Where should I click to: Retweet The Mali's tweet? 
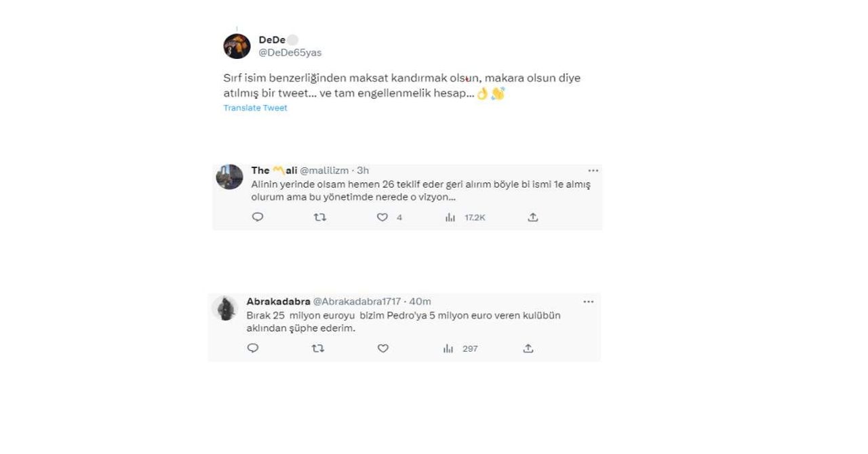click(x=320, y=217)
